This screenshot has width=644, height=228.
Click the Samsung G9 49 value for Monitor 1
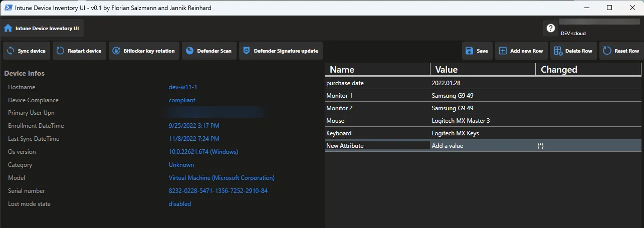(x=453, y=95)
